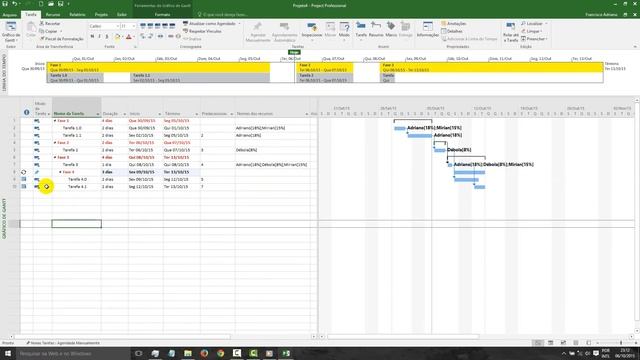Click the yellow background color button

point(117,37)
